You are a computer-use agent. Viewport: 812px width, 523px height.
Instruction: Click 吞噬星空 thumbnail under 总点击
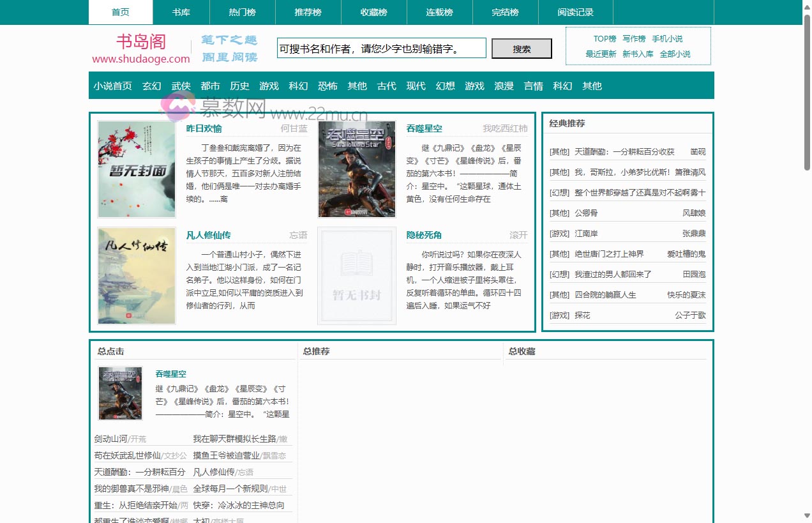click(x=121, y=393)
